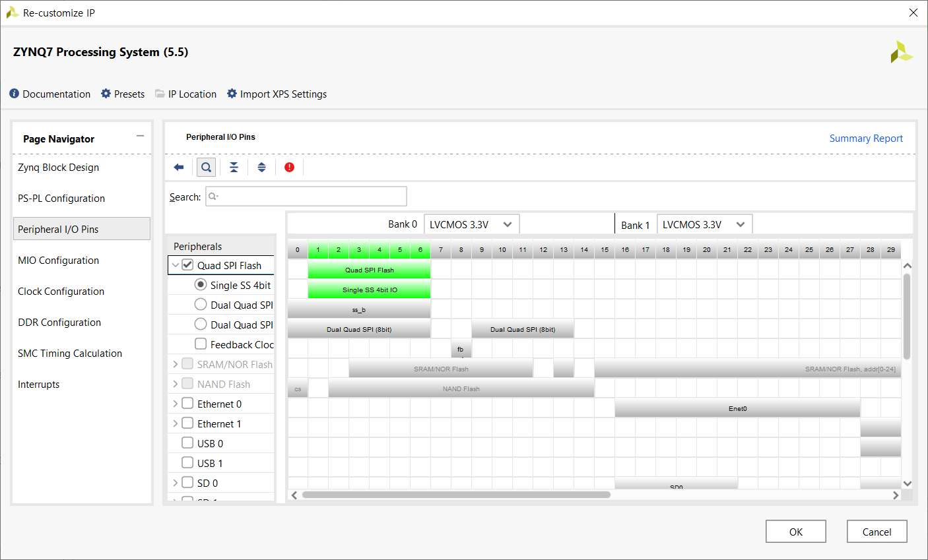Enable the Ethernet 0 checkbox

tap(187, 404)
